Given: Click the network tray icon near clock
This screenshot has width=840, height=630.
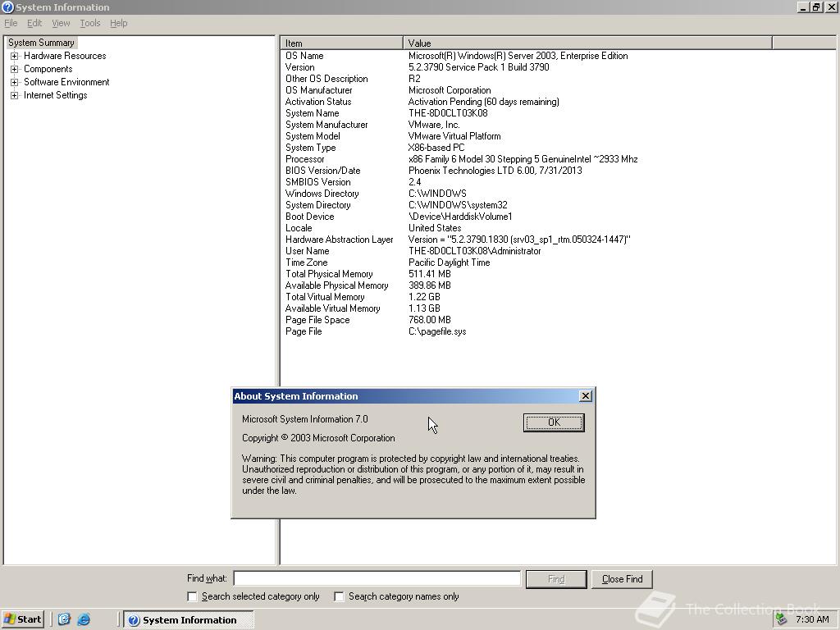Looking at the screenshot, I should 781,619.
